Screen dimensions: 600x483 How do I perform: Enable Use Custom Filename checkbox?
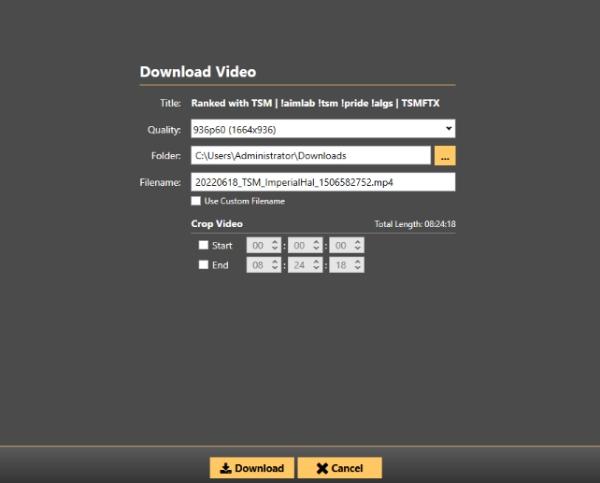coord(196,201)
